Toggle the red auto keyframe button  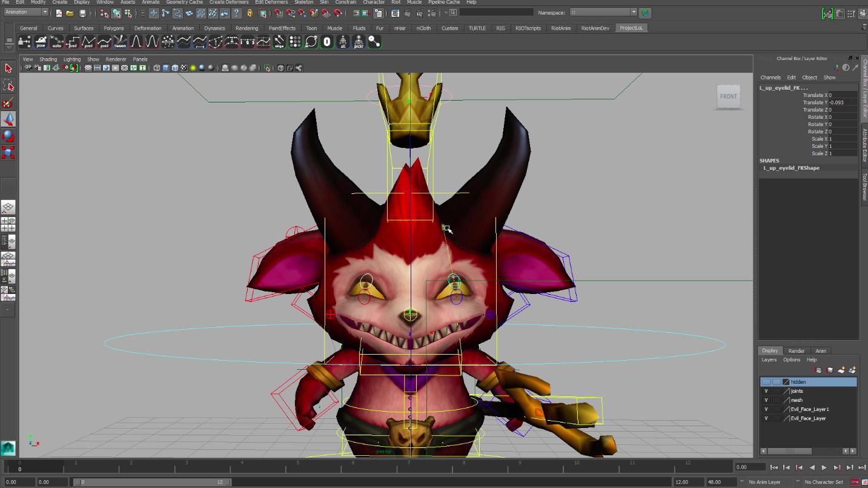pyautogui.click(x=855, y=482)
